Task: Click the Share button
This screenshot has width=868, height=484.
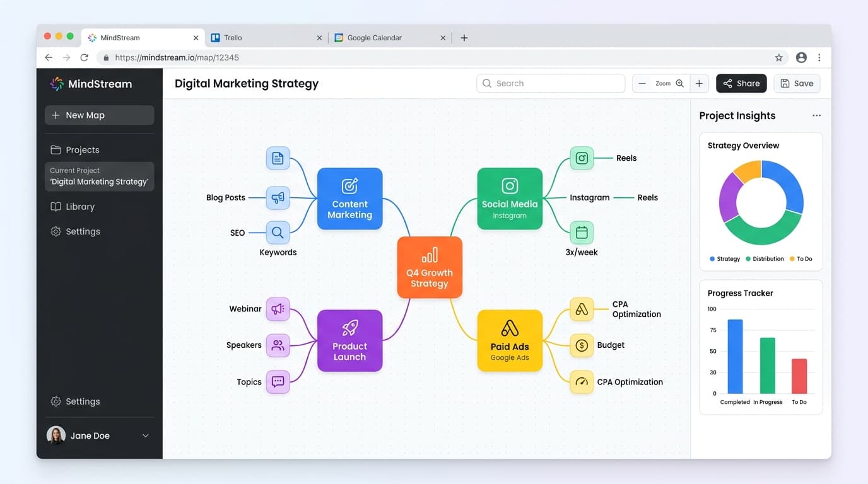Action: pyautogui.click(x=741, y=83)
